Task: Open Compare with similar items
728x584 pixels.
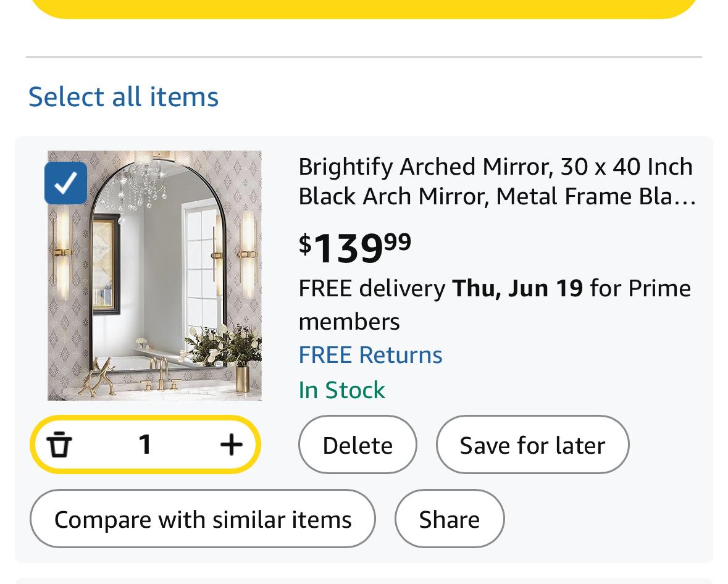Action: click(x=203, y=519)
